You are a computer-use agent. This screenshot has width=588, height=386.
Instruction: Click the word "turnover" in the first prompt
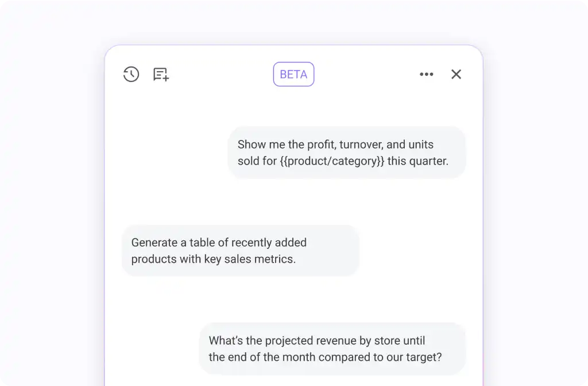coord(357,145)
